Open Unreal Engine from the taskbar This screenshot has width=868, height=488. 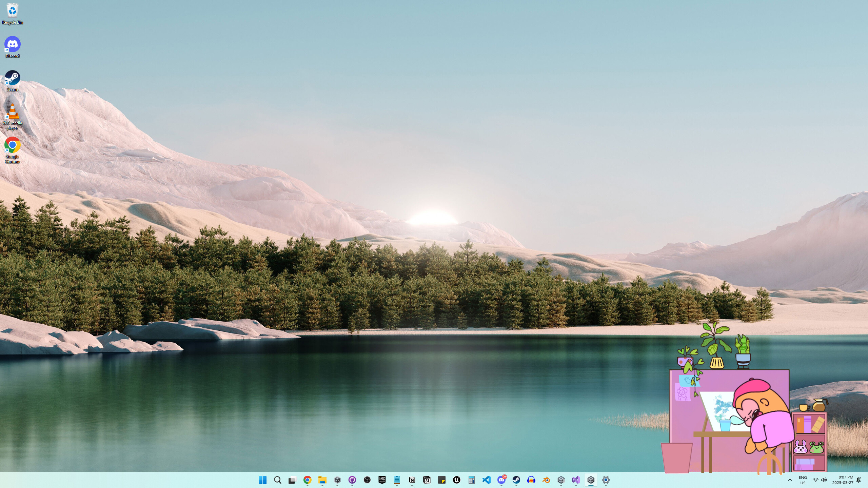click(x=456, y=480)
